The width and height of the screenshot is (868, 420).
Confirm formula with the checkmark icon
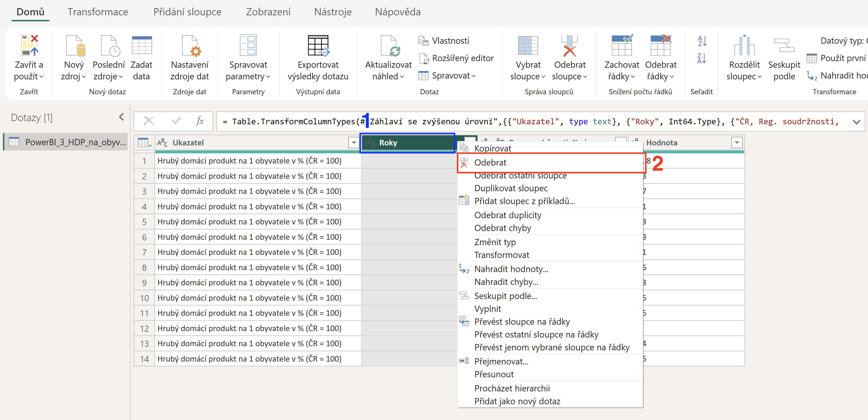pyautogui.click(x=176, y=121)
